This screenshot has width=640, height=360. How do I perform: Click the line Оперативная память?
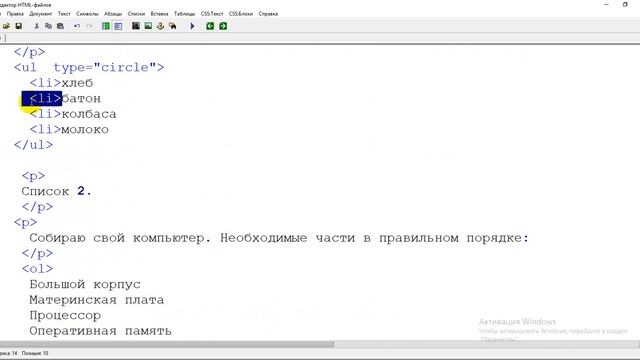pyautogui.click(x=100, y=331)
